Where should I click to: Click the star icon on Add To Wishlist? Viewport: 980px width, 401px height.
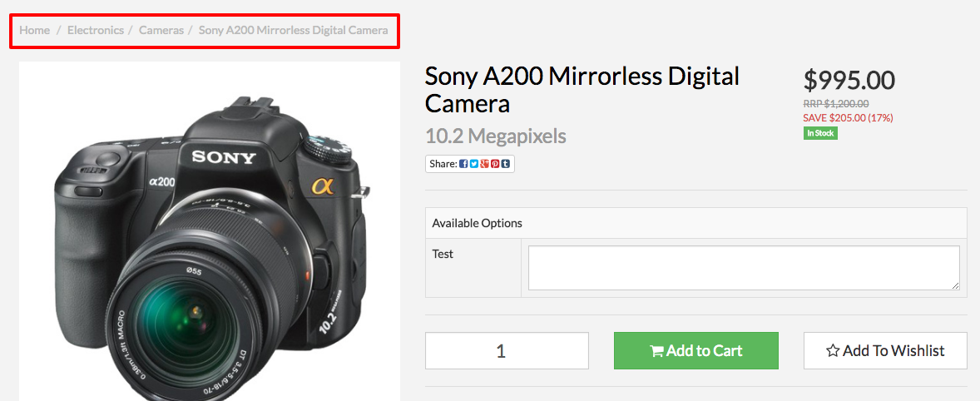[833, 351]
